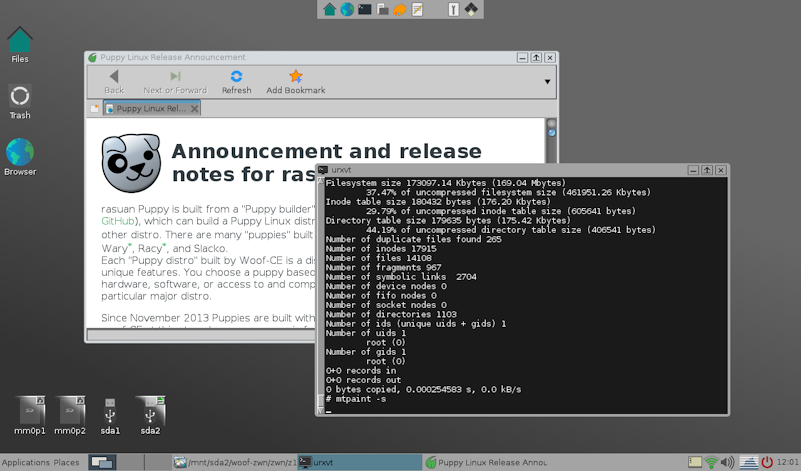Open a new tab with the page icon
The width and height of the screenshot is (801, 471).
pos(95,108)
